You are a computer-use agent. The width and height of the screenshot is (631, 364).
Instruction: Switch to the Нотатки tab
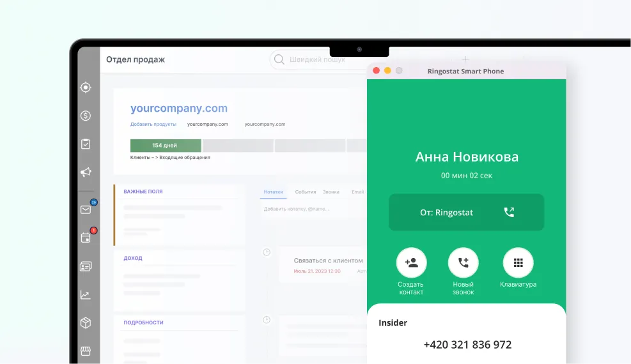click(x=273, y=192)
